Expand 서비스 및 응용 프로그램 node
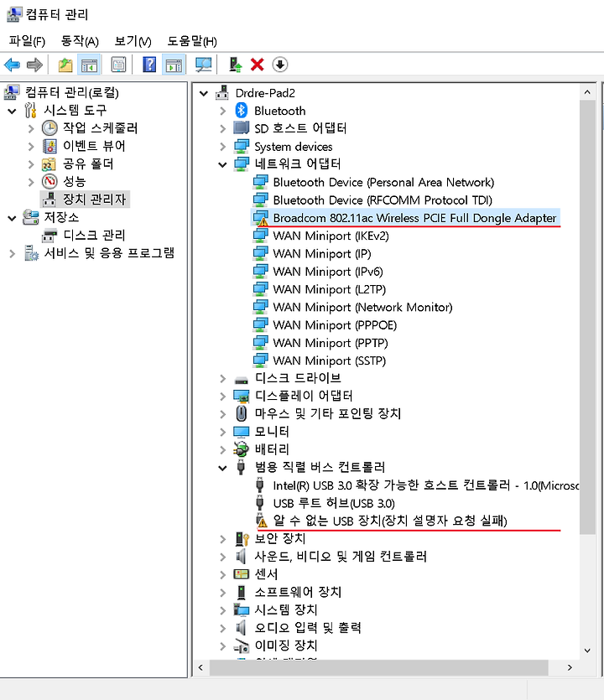Image resolution: width=604 pixels, height=700 pixels. click(12, 253)
